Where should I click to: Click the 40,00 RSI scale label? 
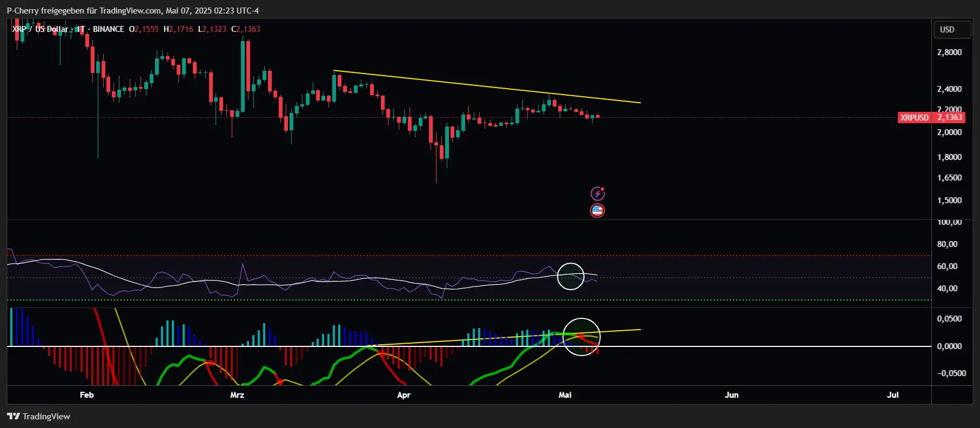click(x=947, y=289)
